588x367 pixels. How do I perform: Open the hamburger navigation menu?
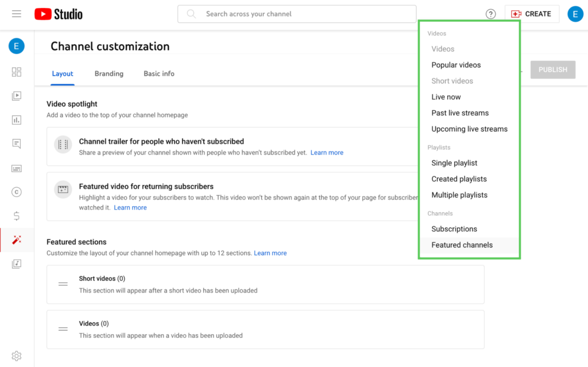point(17,14)
